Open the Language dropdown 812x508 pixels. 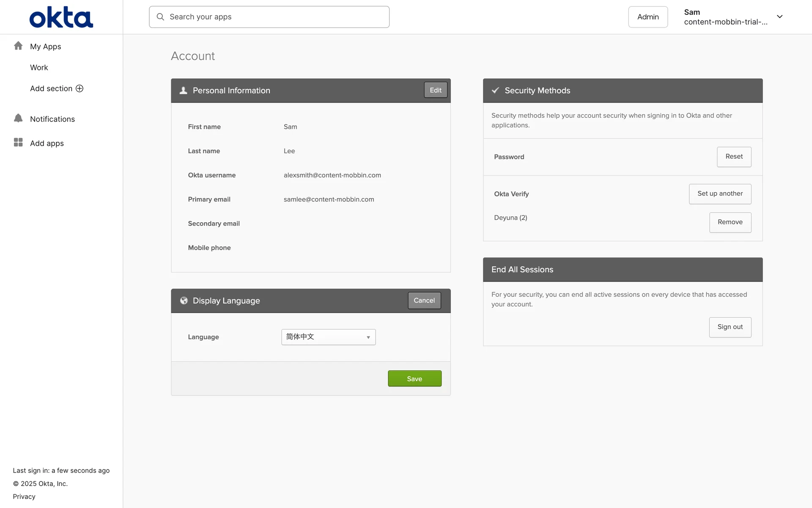click(x=328, y=337)
